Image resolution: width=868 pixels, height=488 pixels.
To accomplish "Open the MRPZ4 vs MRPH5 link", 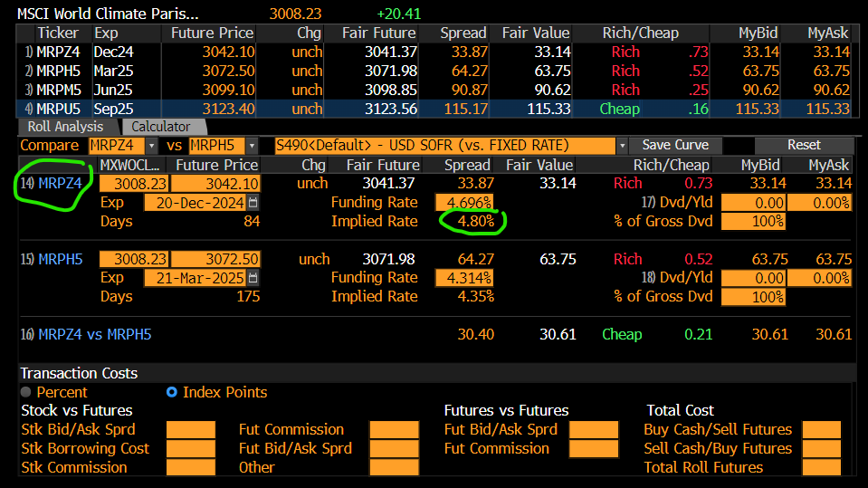I will tap(95, 335).
